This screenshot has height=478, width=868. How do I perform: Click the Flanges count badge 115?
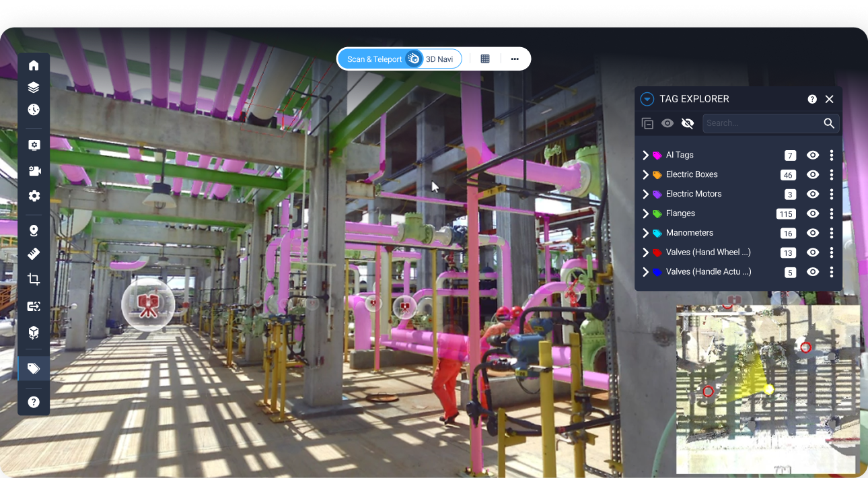pyautogui.click(x=786, y=214)
